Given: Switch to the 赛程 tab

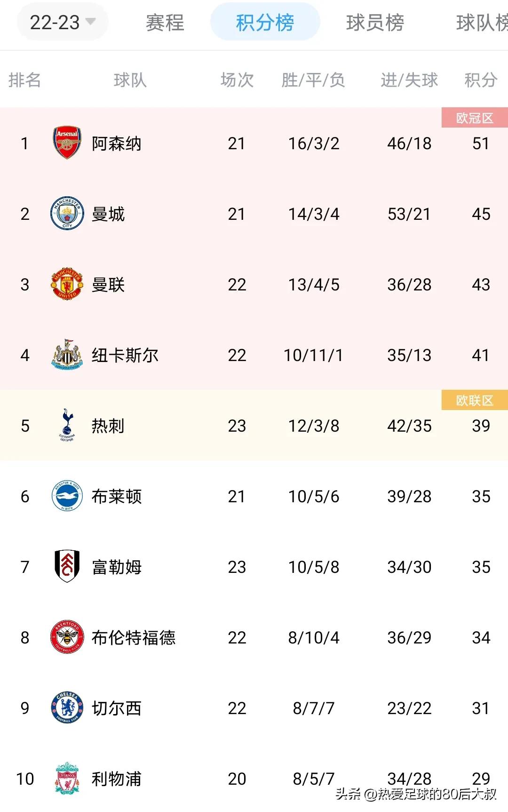Looking at the screenshot, I should 165,22.
